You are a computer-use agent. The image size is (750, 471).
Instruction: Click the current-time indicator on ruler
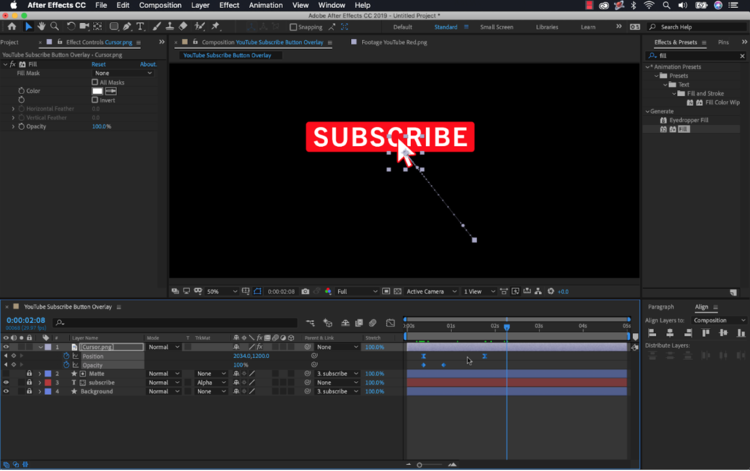[x=507, y=327]
